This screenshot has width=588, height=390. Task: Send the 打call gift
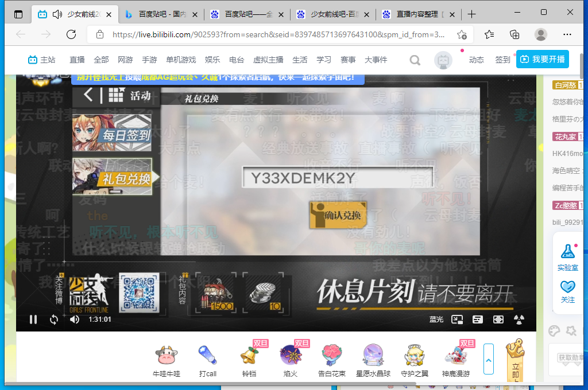pos(208,361)
